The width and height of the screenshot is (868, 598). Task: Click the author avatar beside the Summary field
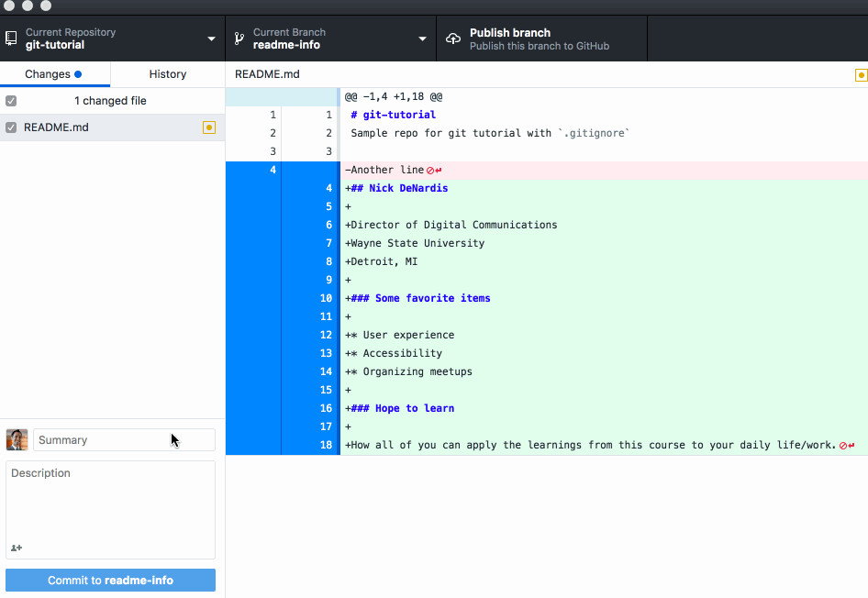[17, 439]
